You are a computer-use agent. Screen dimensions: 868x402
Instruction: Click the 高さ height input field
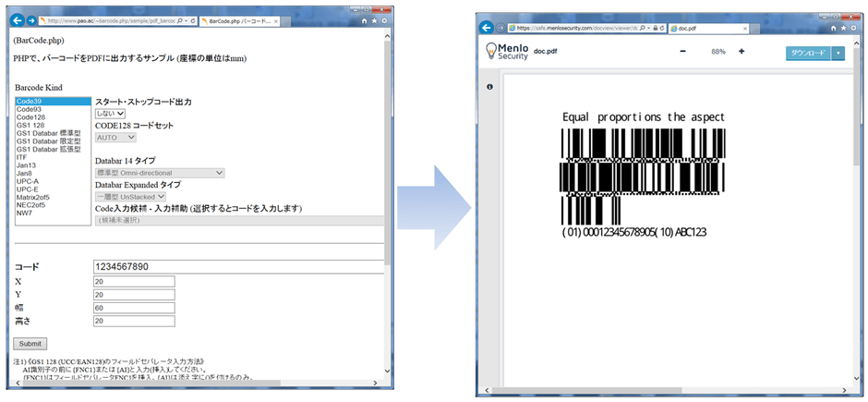point(135,322)
